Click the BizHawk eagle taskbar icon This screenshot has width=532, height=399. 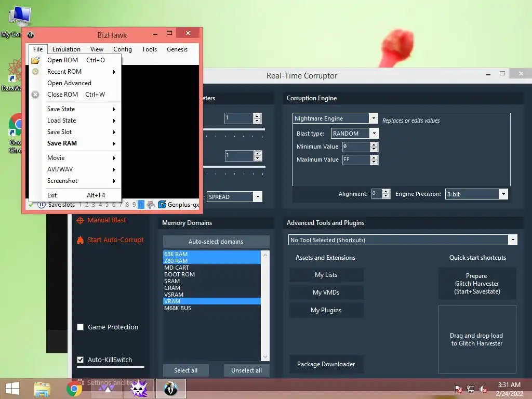[x=171, y=389]
